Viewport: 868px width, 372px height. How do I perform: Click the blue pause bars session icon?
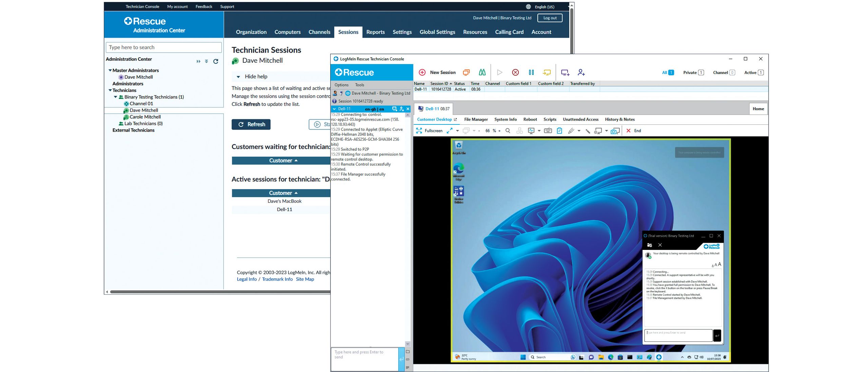coord(531,72)
